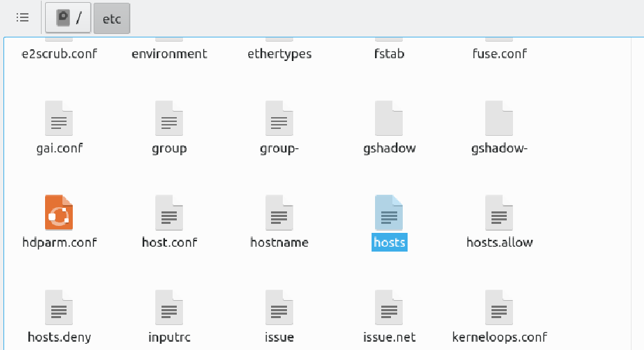This screenshot has width=644, height=350.
Task: Click the inputrc file name label
Action: click(x=169, y=338)
